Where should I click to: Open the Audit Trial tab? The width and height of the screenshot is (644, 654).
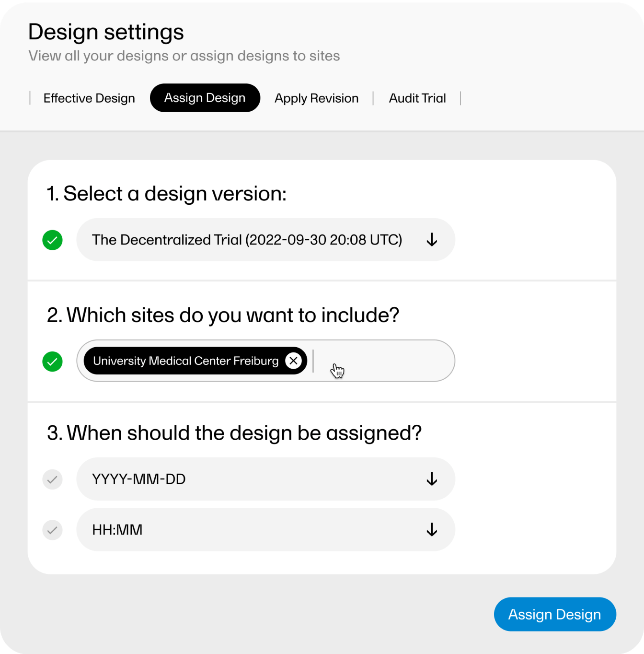click(417, 98)
